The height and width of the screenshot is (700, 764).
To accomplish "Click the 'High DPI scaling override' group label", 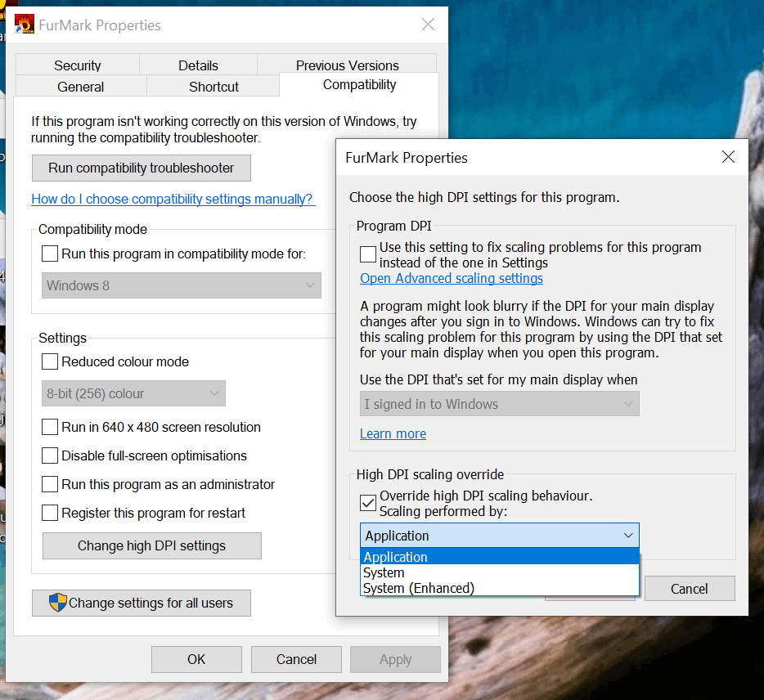I will (430, 474).
